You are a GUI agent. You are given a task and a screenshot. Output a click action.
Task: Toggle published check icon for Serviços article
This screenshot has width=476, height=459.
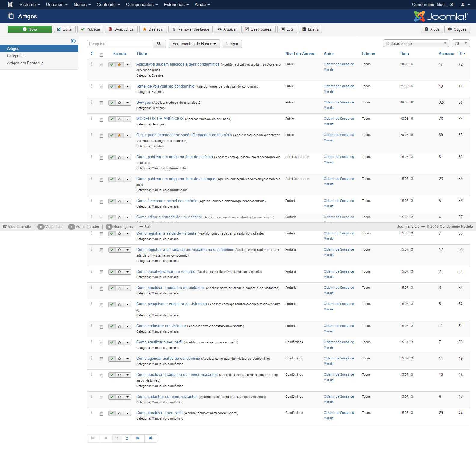112,103
